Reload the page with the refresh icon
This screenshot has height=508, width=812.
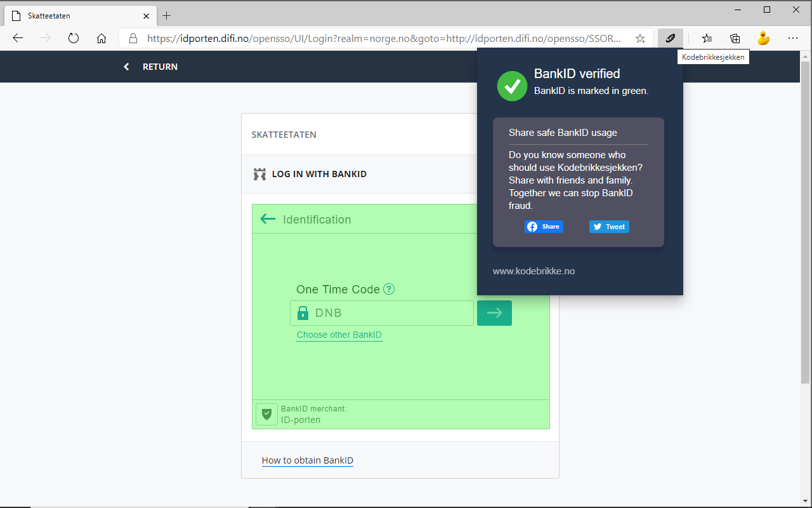tap(74, 38)
